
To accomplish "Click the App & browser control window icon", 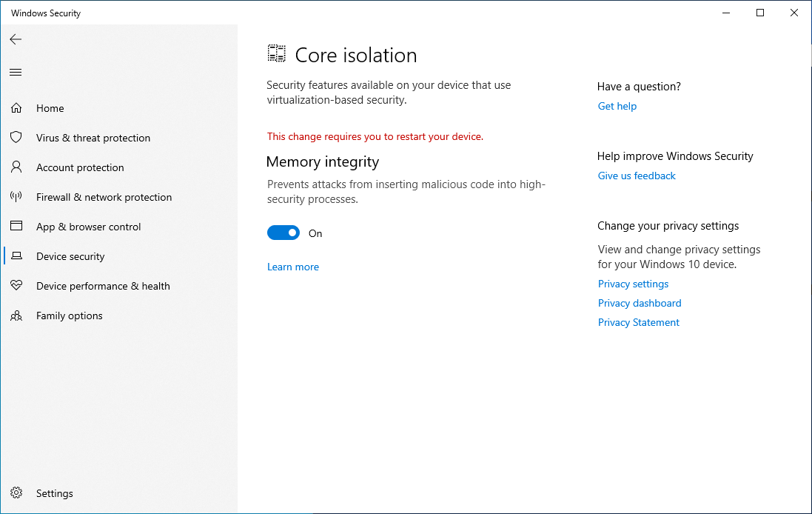I will [x=16, y=226].
